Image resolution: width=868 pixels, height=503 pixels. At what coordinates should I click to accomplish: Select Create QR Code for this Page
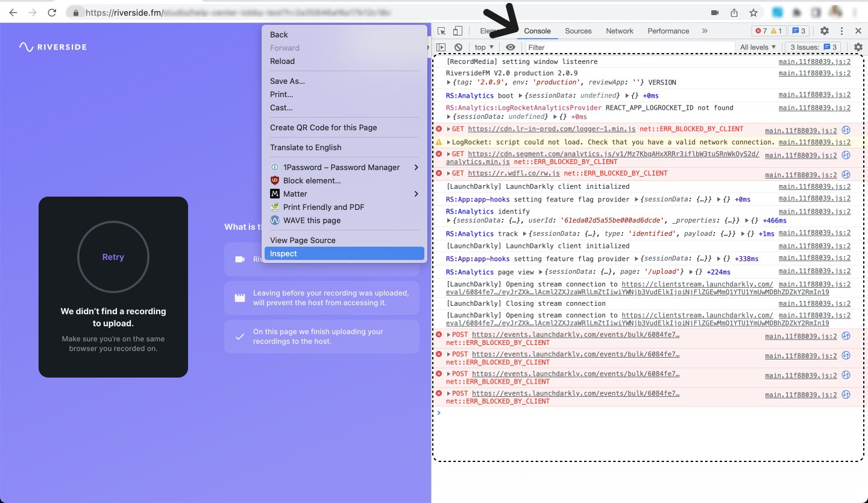tap(344, 127)
